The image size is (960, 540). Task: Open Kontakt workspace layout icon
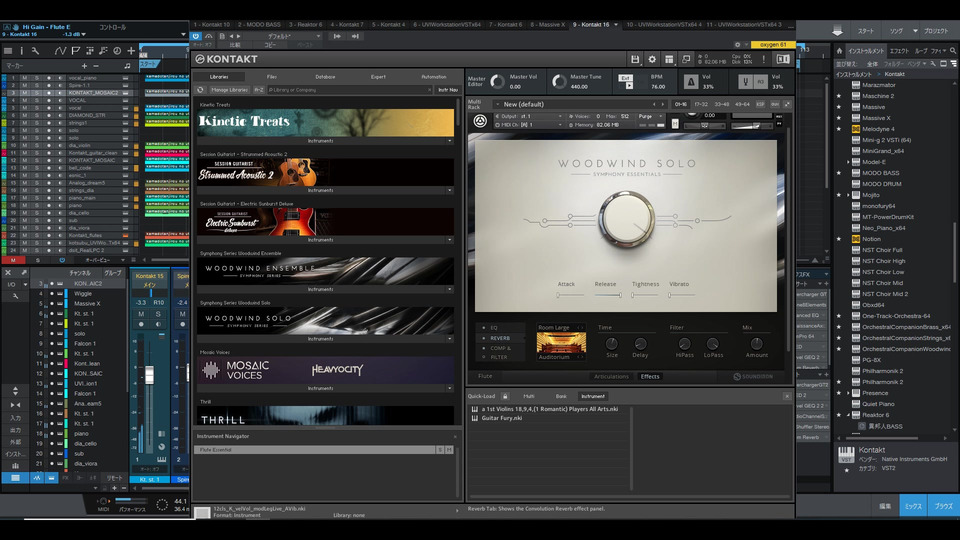tap(669, 59)
